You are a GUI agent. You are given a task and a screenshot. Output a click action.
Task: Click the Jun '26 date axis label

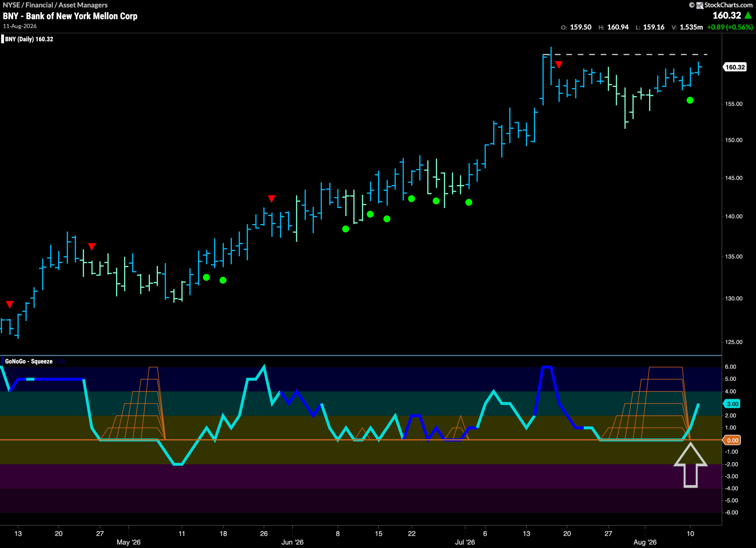point(292,542)
